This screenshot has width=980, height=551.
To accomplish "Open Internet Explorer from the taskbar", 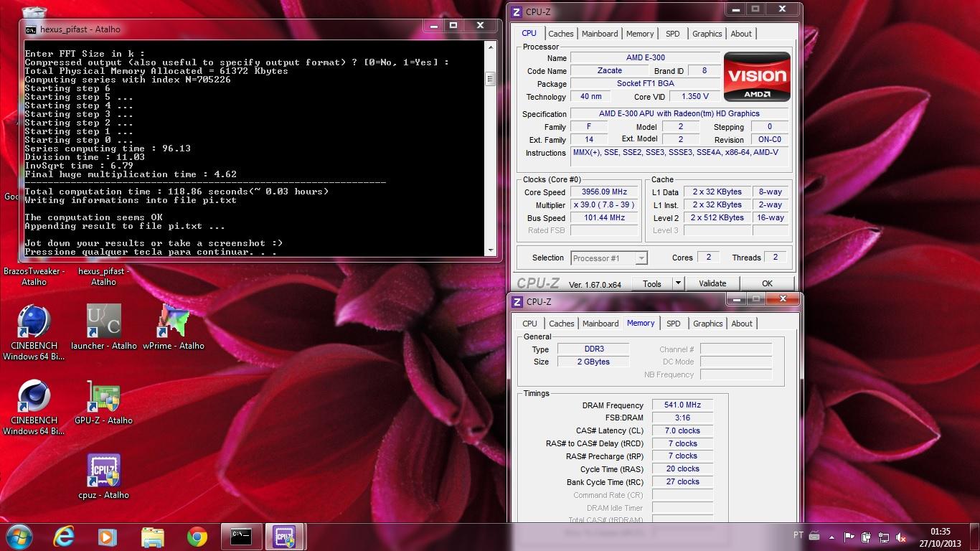I will [x=64, y=537].
